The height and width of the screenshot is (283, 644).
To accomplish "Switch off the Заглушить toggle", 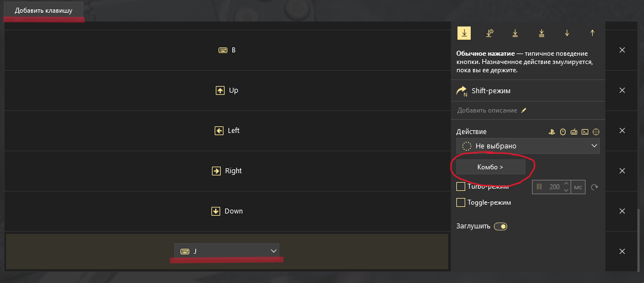I will point(501,226).
